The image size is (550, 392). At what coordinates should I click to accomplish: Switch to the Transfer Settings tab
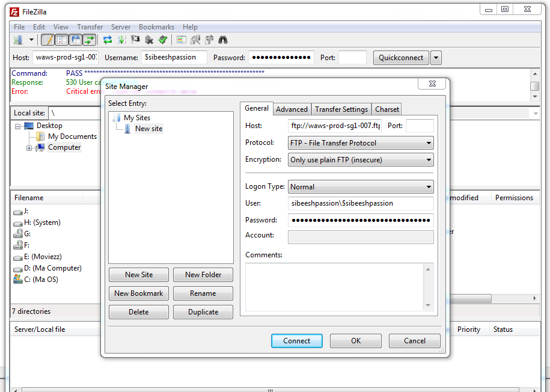pyautogui.click(x=341, y=109)
